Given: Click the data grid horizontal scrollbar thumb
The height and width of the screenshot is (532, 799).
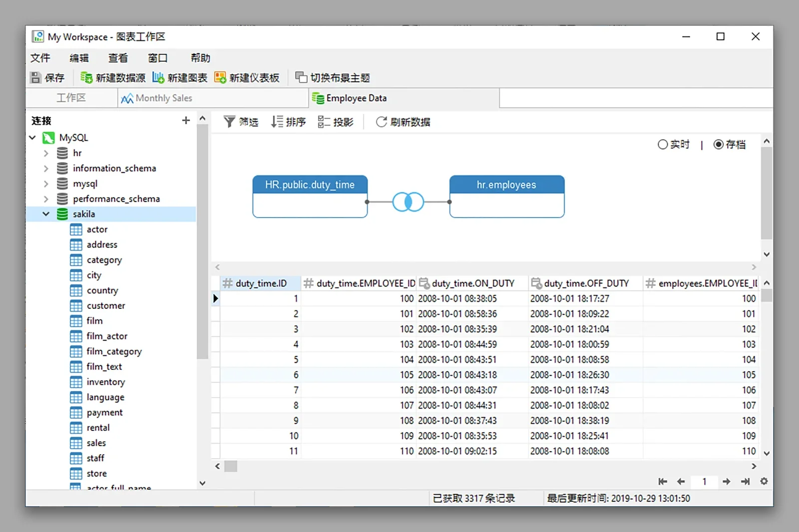Looking at the screenshot, I should (x=231, y=467).
